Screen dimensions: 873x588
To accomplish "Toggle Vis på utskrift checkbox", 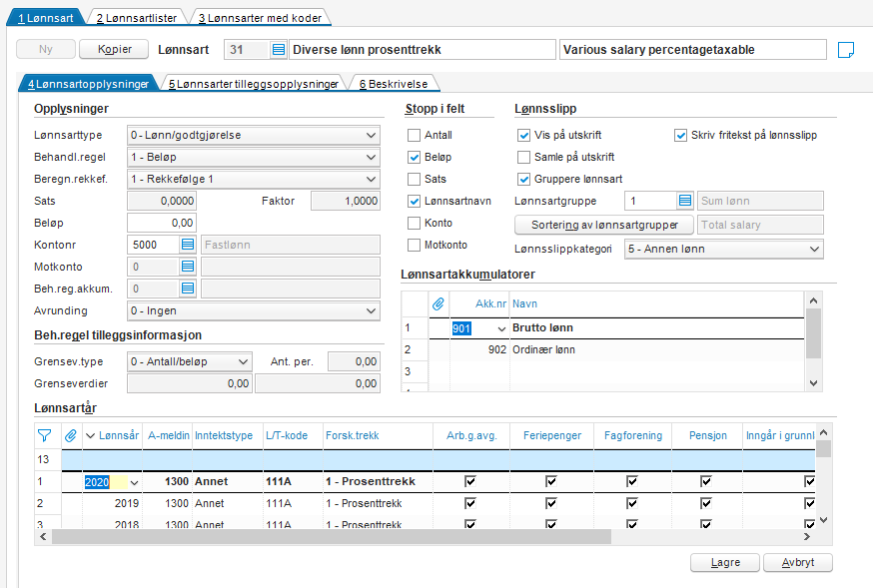I will click(x=523, y=135).
